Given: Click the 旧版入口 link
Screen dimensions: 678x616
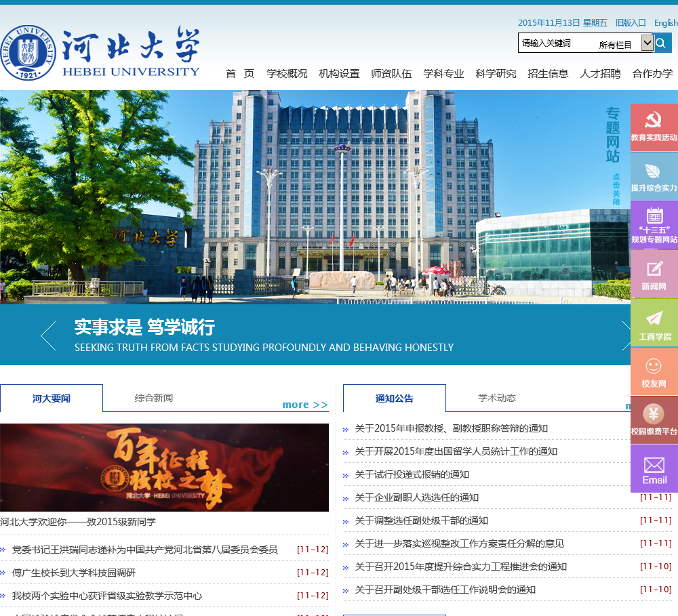Looking at the screenshot, I should click(x=631, y=22).
